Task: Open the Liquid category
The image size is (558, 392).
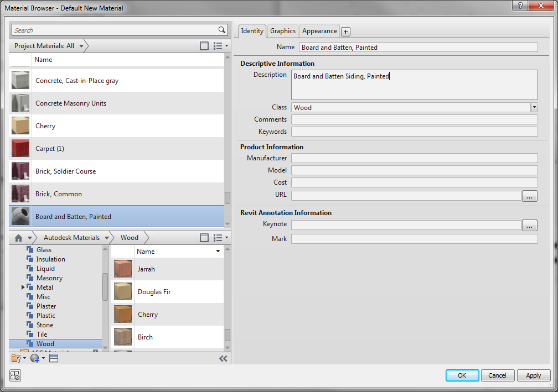Action: pos(45,269)
